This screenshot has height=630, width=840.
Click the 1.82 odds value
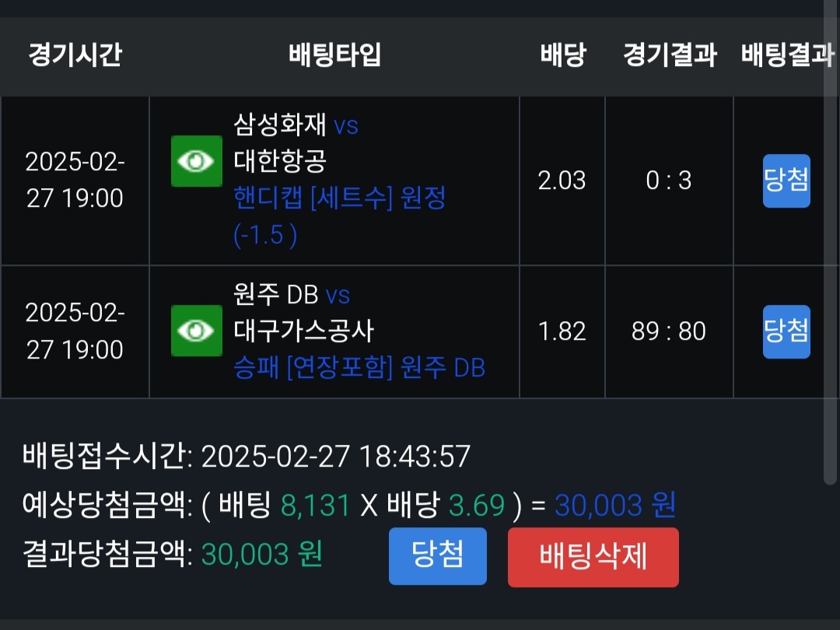(562, 331)
